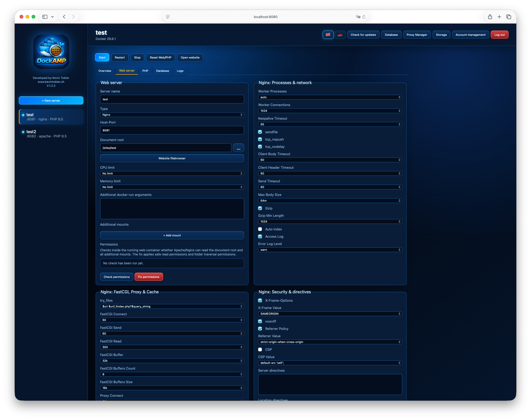The height and width of the screenshot is (420, 531).
Task: Open the Database server tab
Action: coord(163,71)
